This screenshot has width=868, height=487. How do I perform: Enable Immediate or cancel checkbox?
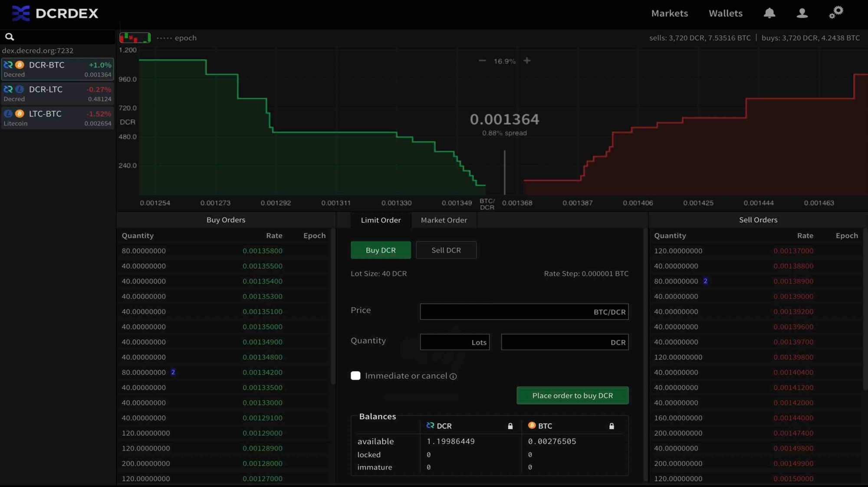(x=355, y=376)
